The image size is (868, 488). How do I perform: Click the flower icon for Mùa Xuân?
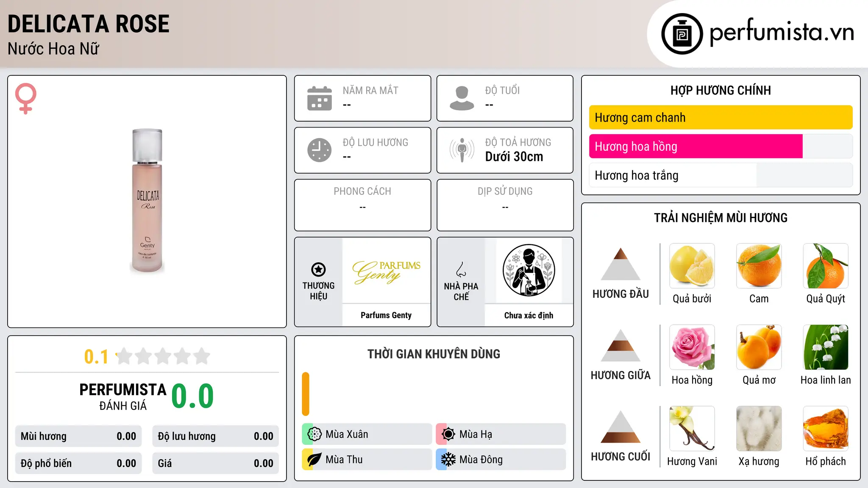point(314,434)
